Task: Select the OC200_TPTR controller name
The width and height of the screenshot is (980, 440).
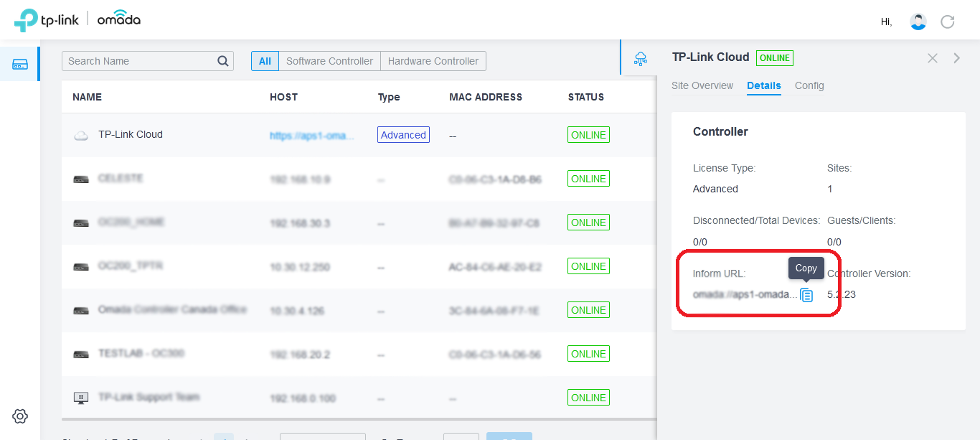Action: coord(131,266)
